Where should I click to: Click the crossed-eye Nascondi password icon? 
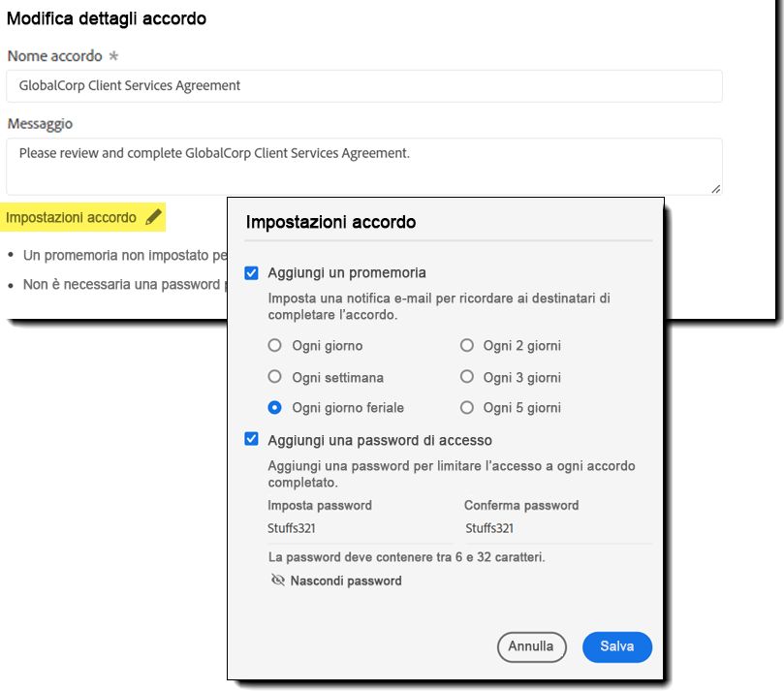tap(277, 580)
